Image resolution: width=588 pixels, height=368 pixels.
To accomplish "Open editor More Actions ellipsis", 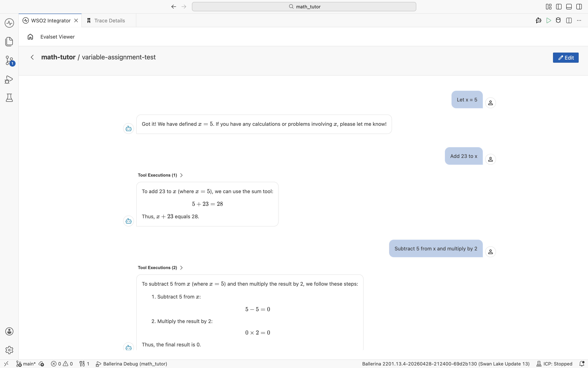I will pos(579,20).
